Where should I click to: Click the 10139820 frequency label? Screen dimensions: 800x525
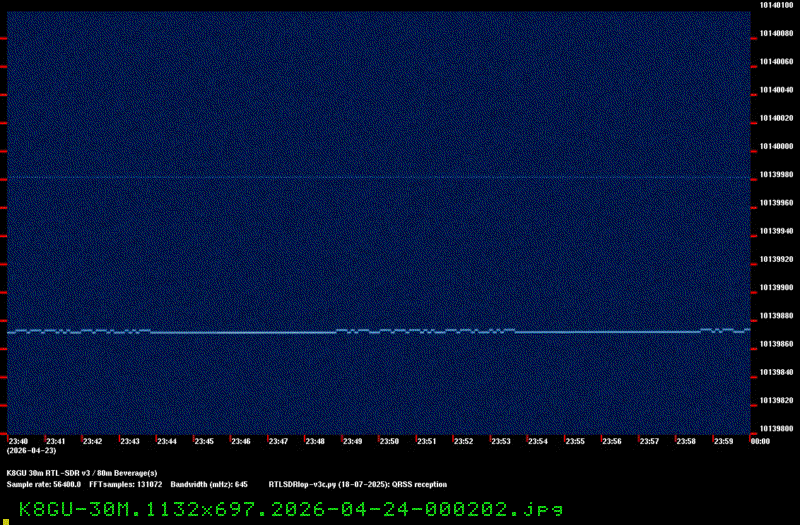pos(777,401)
